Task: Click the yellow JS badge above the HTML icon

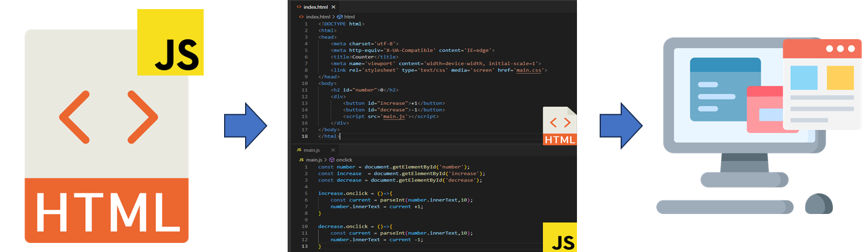Action: [170, 42]
